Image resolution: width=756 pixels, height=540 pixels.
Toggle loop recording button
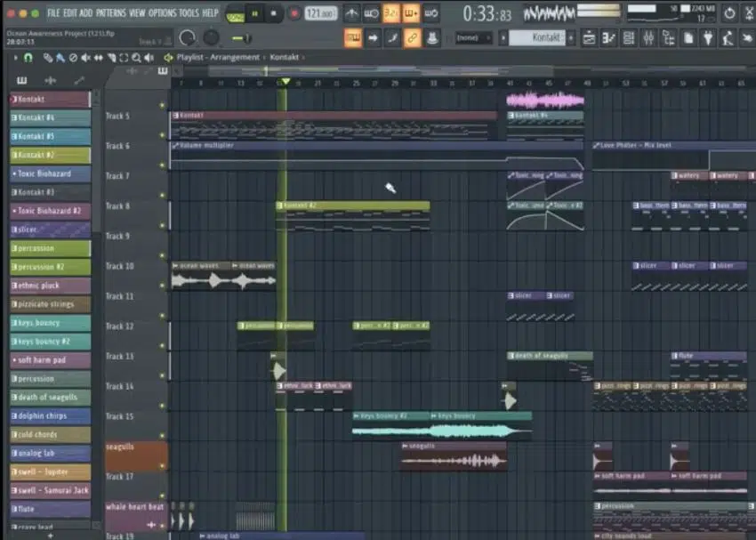(431, 14)
